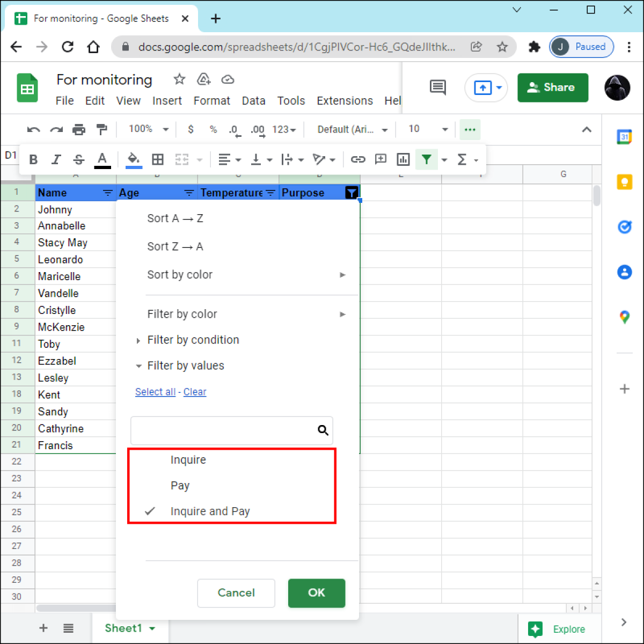Open the Sort by color submenu
The height and width of the screenshot is (644, 644).
(180, 274)
